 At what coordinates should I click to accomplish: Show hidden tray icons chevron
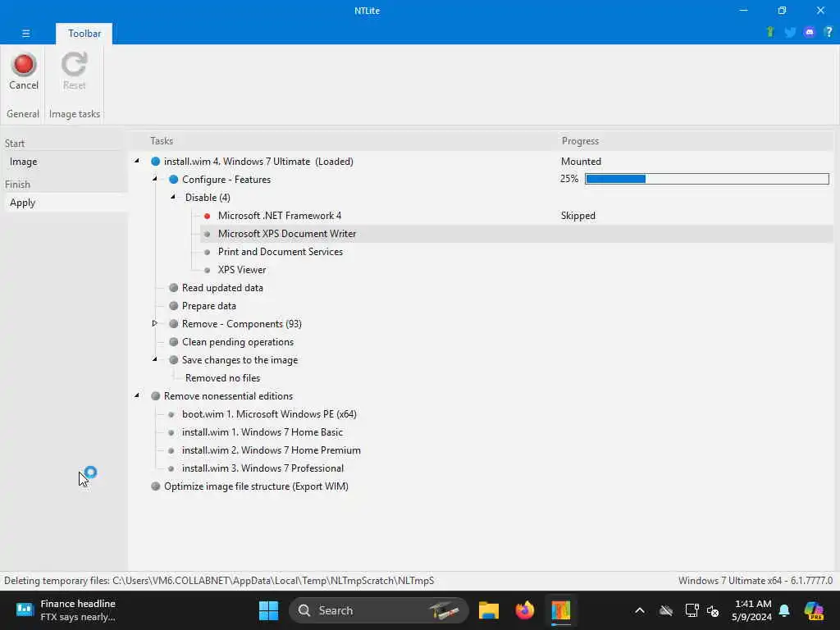coord(640,610)
